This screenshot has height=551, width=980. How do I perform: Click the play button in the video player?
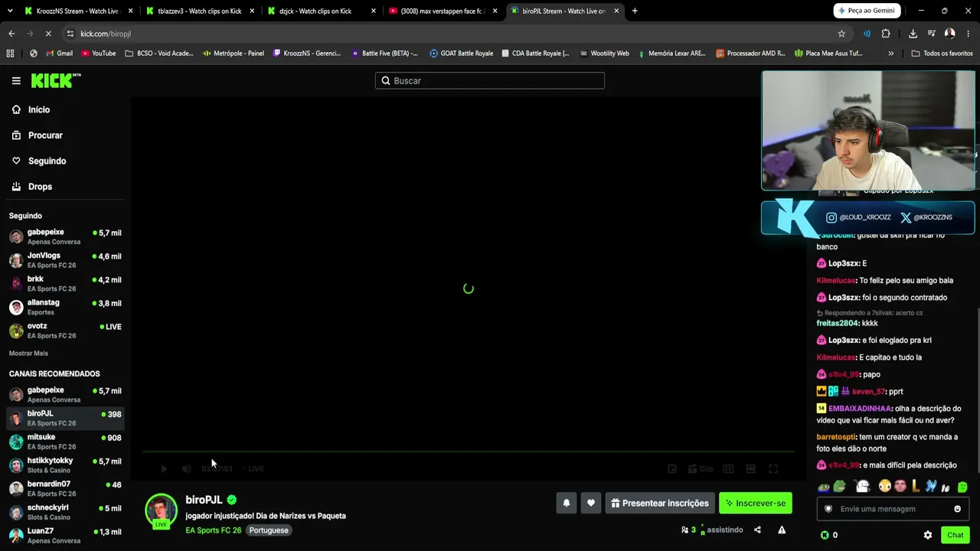163,468
